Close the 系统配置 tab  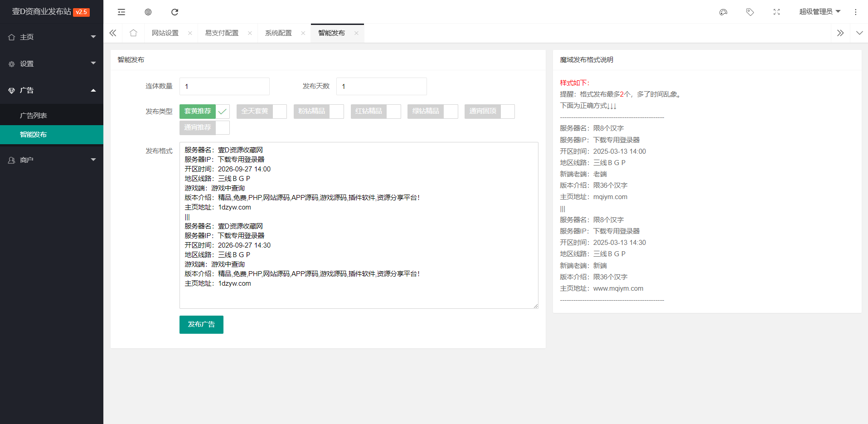[303, 33]
